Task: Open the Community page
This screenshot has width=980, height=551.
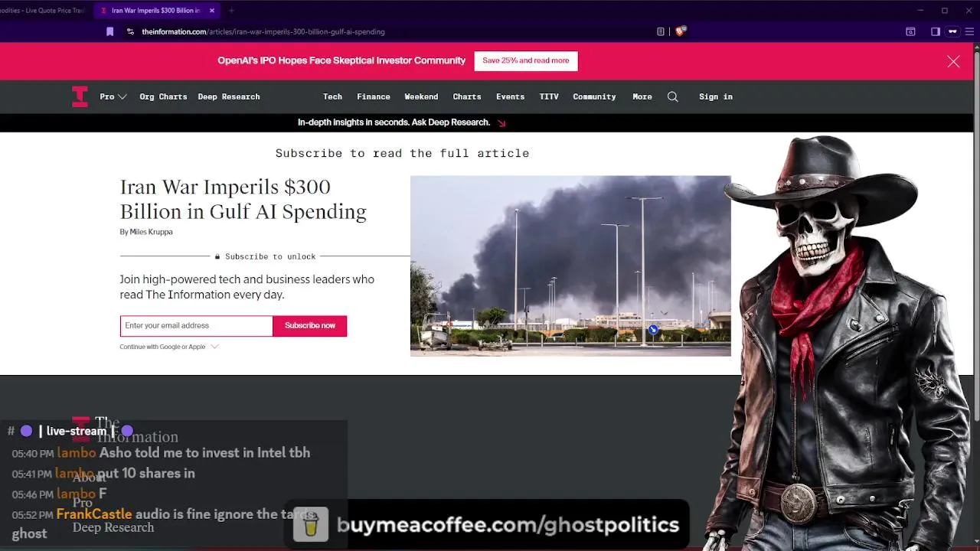Action: coord(594,96)
